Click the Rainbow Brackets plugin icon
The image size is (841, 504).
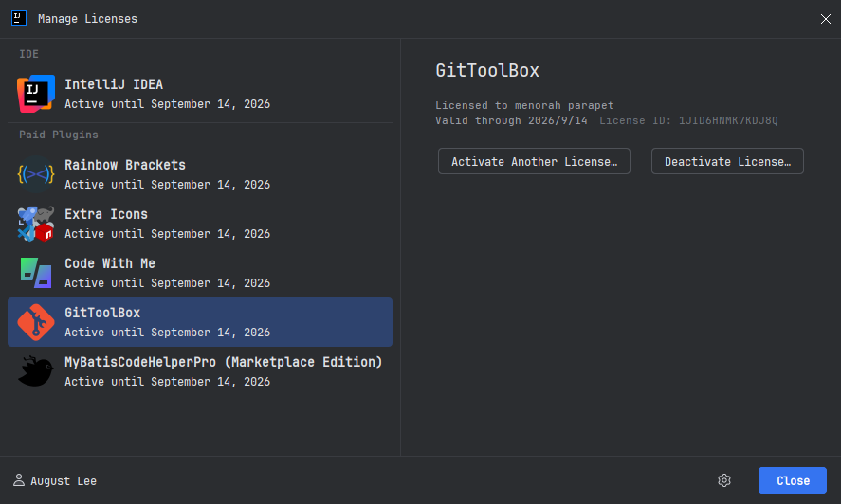(35, 174)
